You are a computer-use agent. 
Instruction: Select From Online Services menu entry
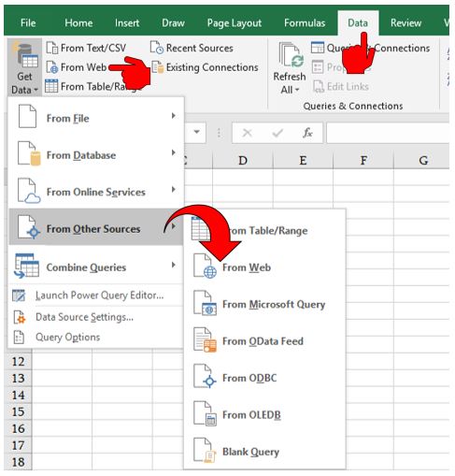coord(96,191)
